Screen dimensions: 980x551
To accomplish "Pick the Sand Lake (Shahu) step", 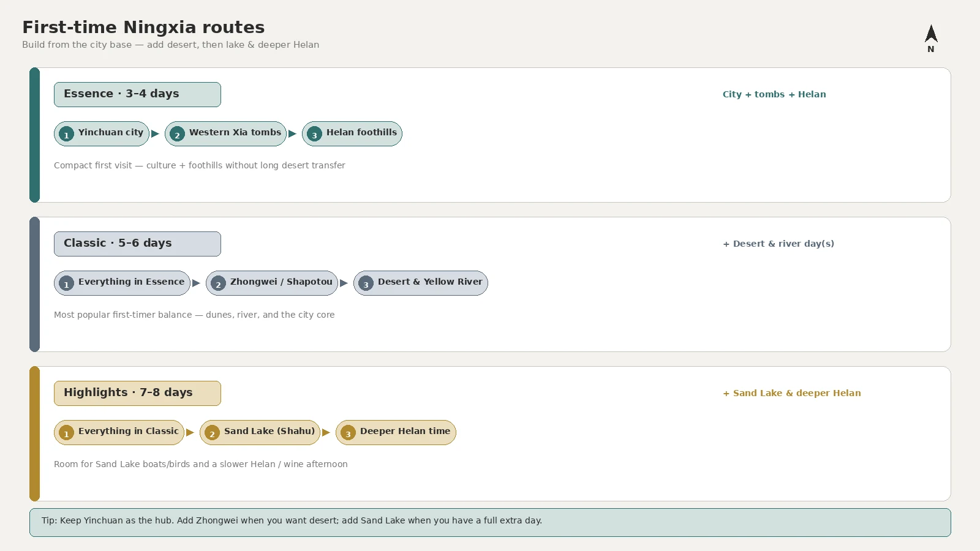I will [260, 432].
